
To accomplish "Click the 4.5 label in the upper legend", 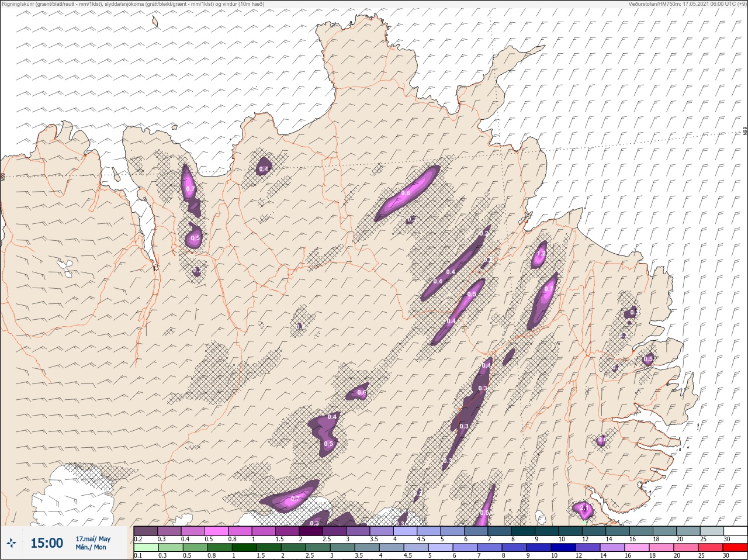I will 421,538.
